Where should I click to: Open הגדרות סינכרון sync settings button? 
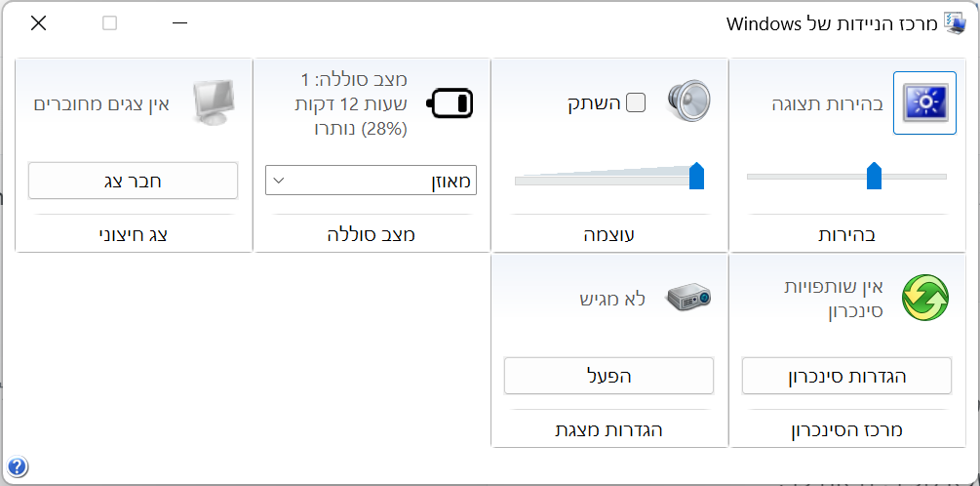pyautogui.click(x=846, y=376)
